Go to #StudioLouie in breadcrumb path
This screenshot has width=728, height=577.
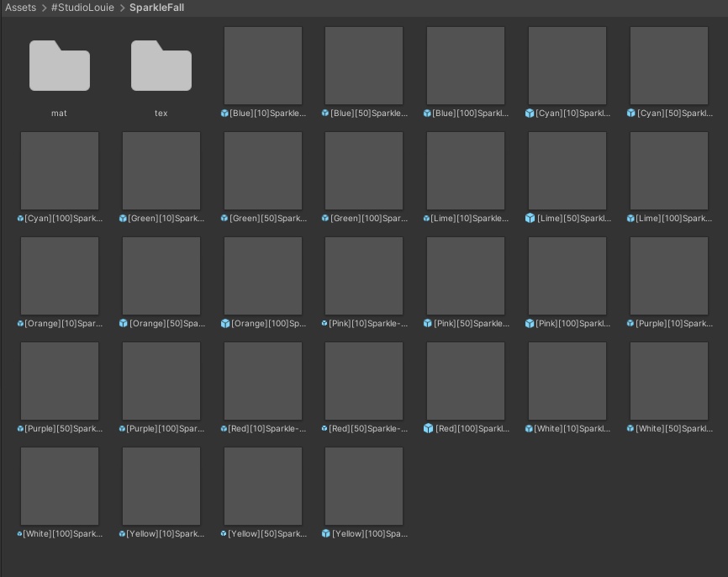coord(82,8)
